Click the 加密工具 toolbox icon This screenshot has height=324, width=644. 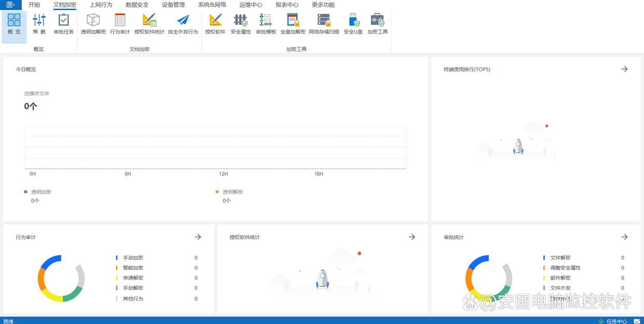pyautogui.click(x=377, y=24)
